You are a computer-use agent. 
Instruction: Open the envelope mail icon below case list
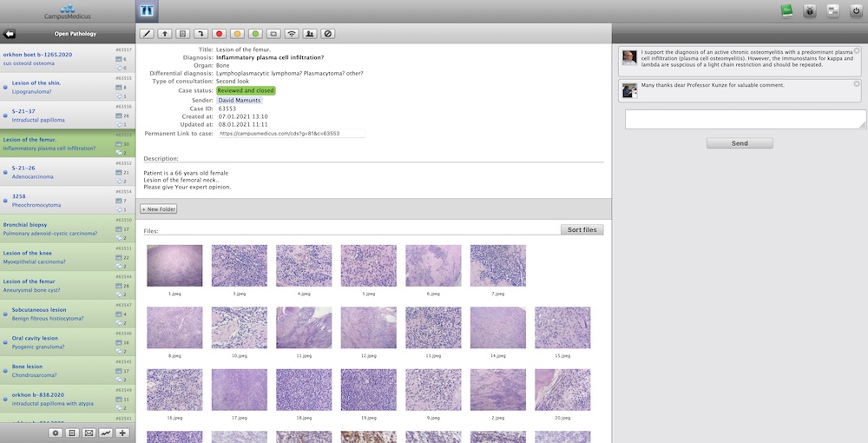coord(89,433)
